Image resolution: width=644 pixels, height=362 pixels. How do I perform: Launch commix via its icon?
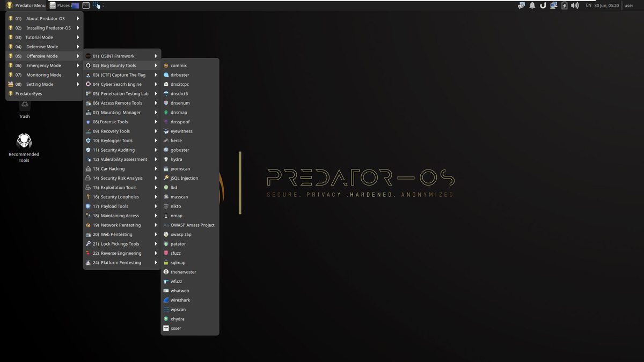point(166,65)
